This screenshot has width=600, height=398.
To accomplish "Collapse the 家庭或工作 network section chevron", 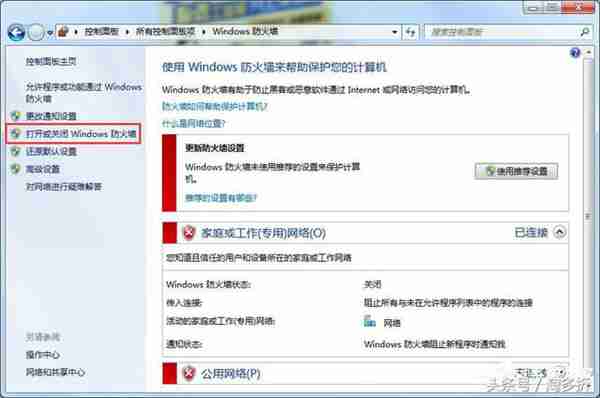I will click(x=559, y=232).
